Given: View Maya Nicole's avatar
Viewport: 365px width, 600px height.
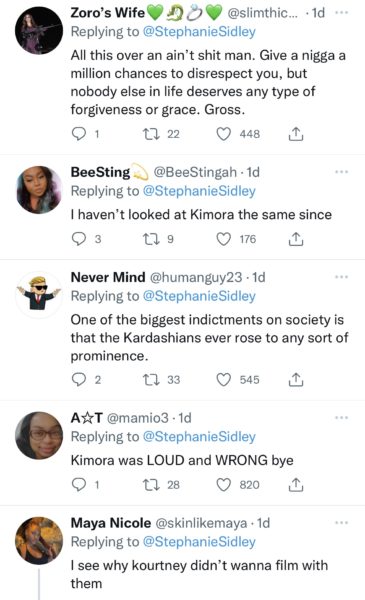Looking at the screenshot, I should tap(39, 541).
